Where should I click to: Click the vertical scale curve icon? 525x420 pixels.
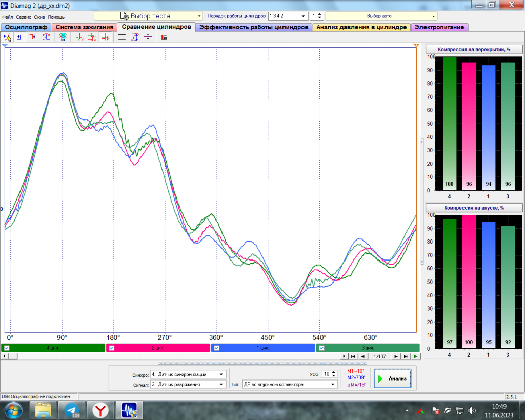pyautogui.click(x=135, y=37)
